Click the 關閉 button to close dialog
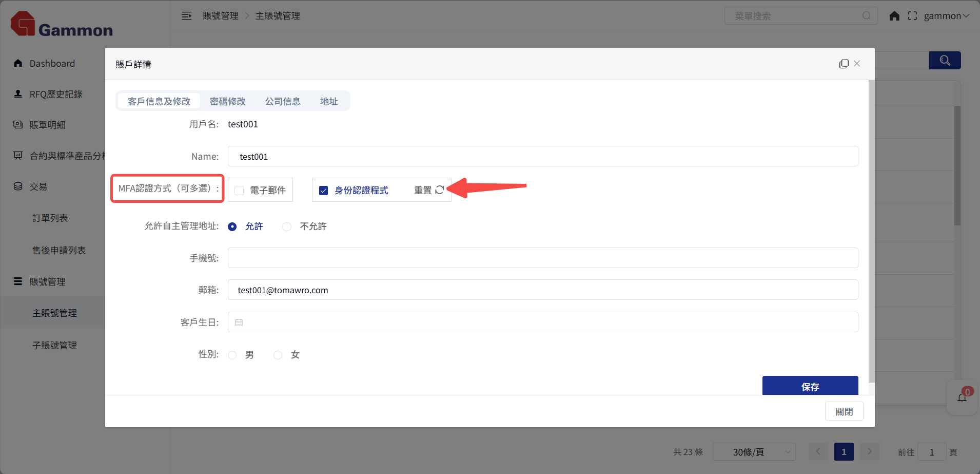Screen dimensions: 980x474 coord(844,411)
